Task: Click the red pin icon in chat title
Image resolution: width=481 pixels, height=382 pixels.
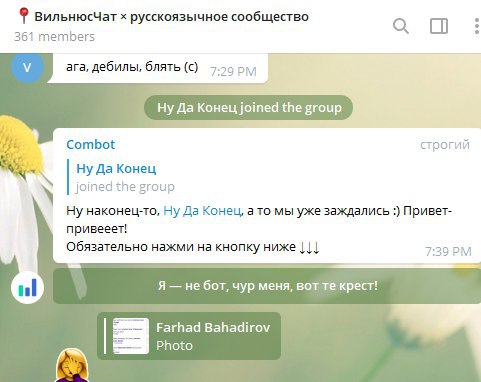Action: click(23, 16)
